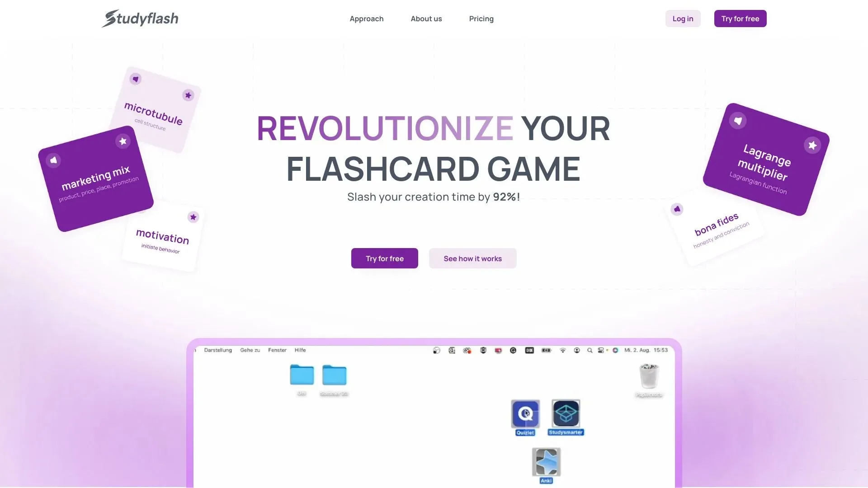
Task: Click the Log in link
Action: [683, 19]
